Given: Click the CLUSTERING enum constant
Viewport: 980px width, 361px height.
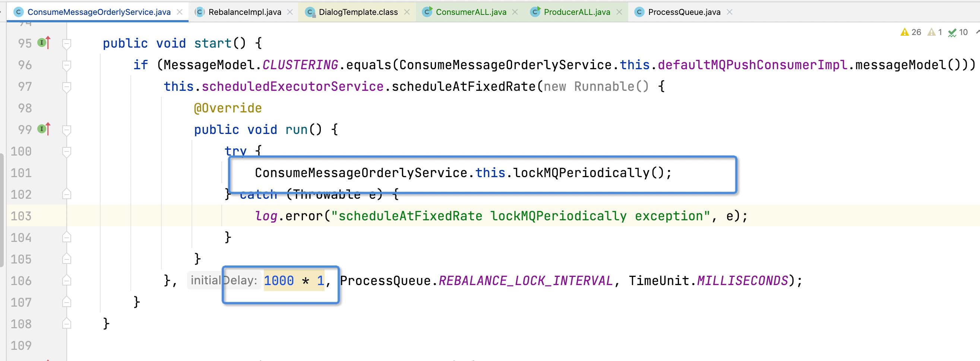Looking at the screenshot, I should (300, 65).
